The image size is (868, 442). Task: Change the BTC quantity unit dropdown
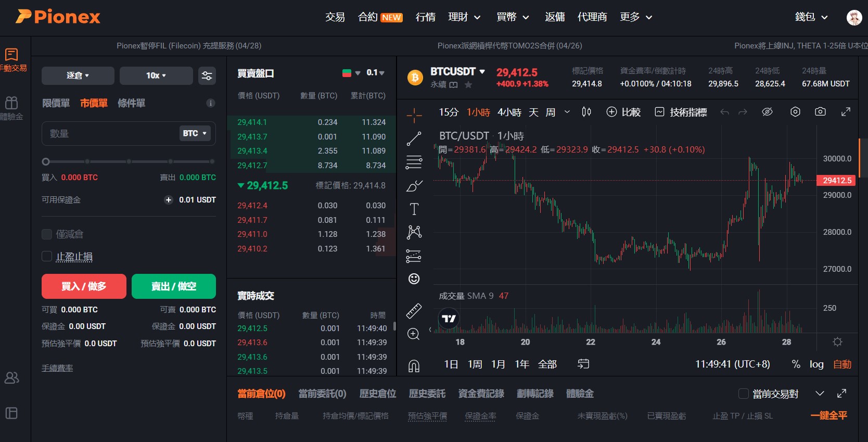(x=195, y=133)
